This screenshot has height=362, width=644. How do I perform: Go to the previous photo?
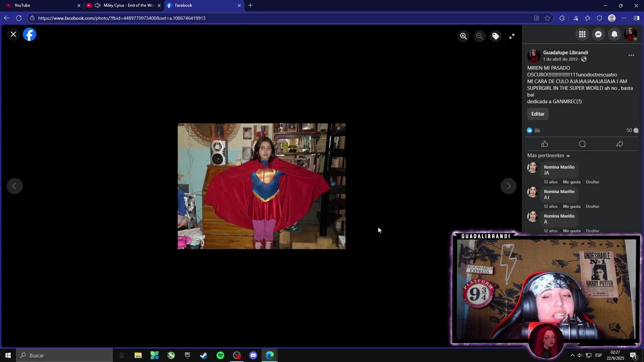pos(15,186)
